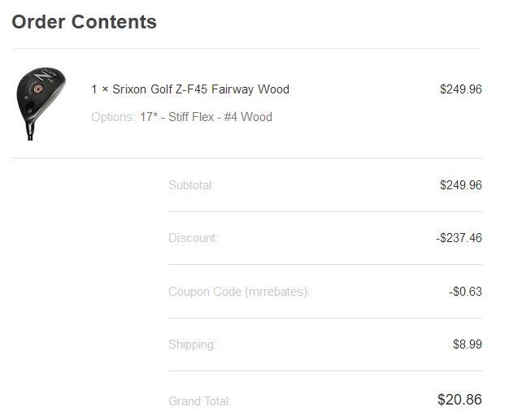The image size is (509, 420).
Task: Click the Grand Total label
Action: (x=199, y=401)
